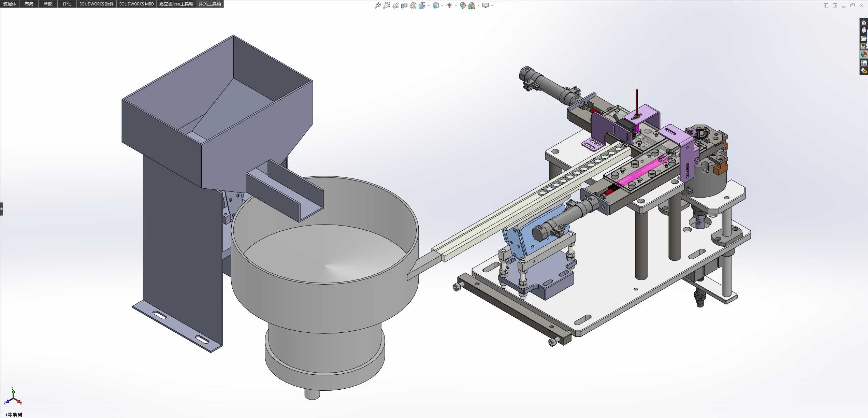Click the Zoom to Fit magnifier icon

tap(377, 5)
